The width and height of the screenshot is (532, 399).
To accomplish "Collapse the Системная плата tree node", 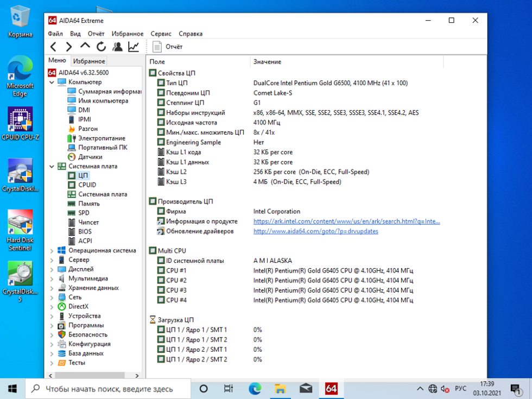I will pyautogui.click(x=52, y=167).
